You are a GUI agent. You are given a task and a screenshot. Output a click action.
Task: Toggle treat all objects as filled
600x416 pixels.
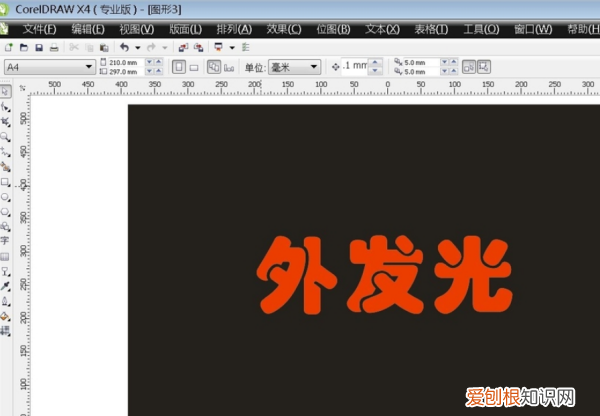[469, 67]
